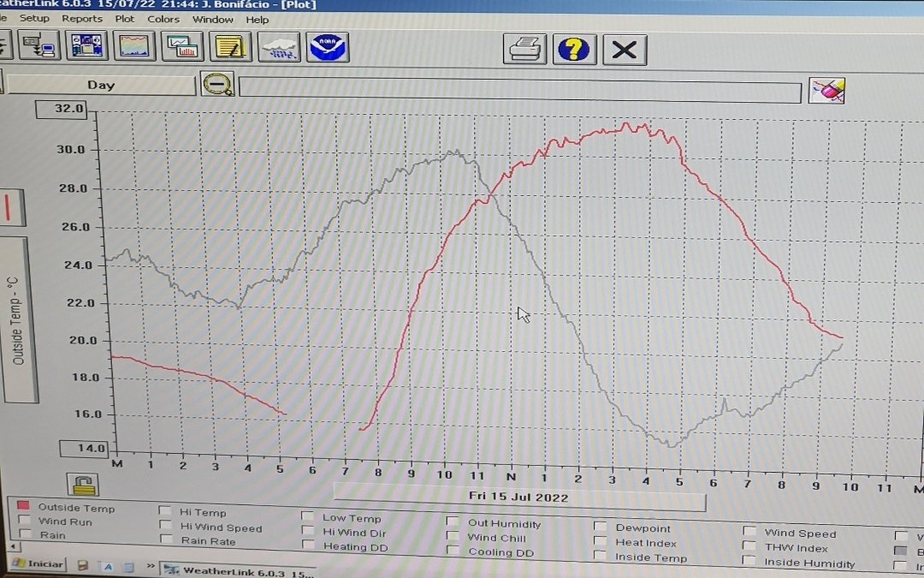Click the NOAA report icon

point(328,47)
